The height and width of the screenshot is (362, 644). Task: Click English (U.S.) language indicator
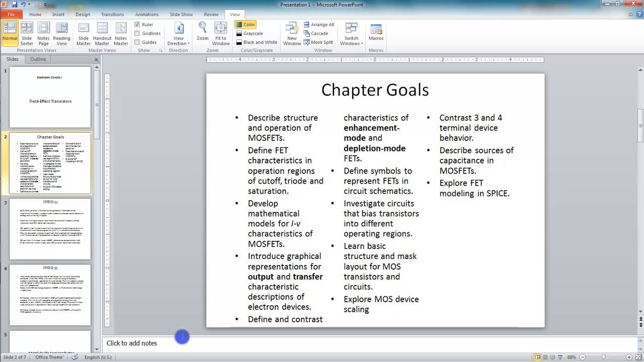coord(98,357)
